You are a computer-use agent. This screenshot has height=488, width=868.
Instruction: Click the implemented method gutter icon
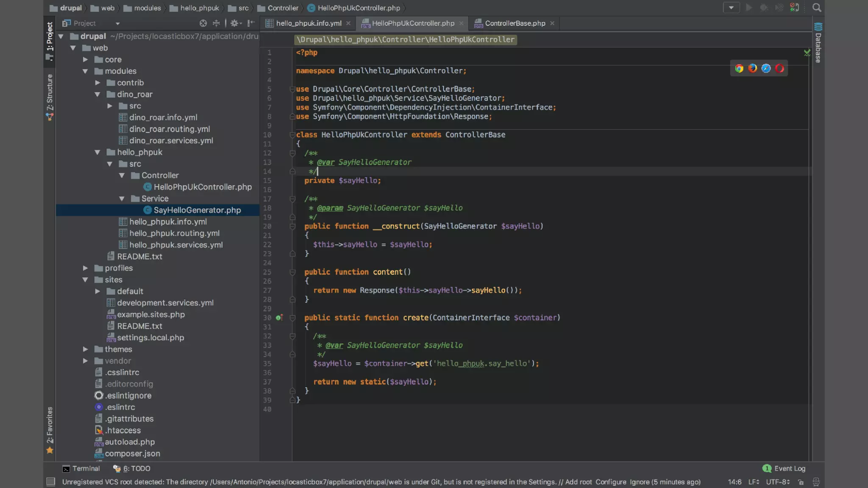pyautogui.click(x=279, y=318)
